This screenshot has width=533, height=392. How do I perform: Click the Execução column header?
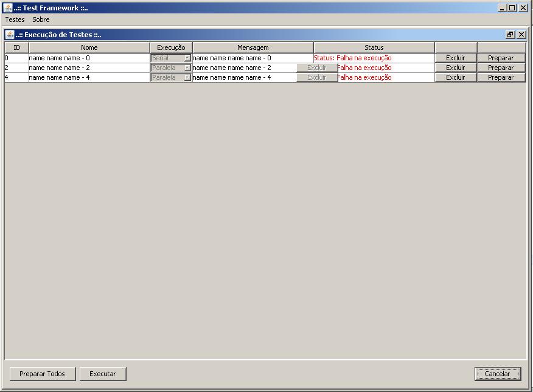coord(172,47)
